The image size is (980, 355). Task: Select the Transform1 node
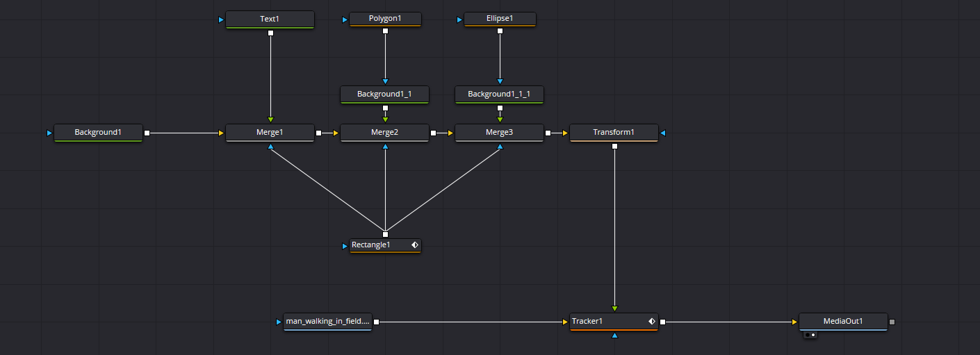point(614,132)
